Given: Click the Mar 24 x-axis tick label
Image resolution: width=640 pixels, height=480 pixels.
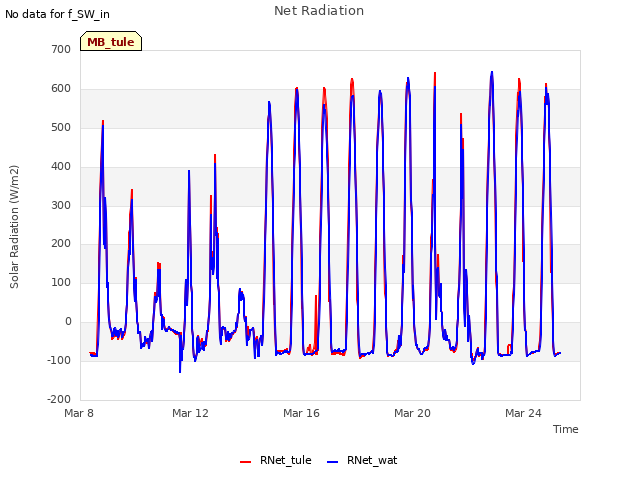Looking at the screenshot, I should tap(523, 413).
